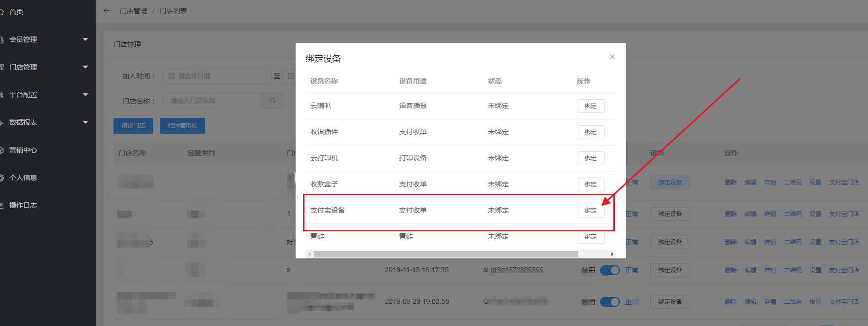The width and height of the screenshot is (868, 326).
Task: Click 正常 status in the 2019-11-15 row
Action: click(632, 270)
